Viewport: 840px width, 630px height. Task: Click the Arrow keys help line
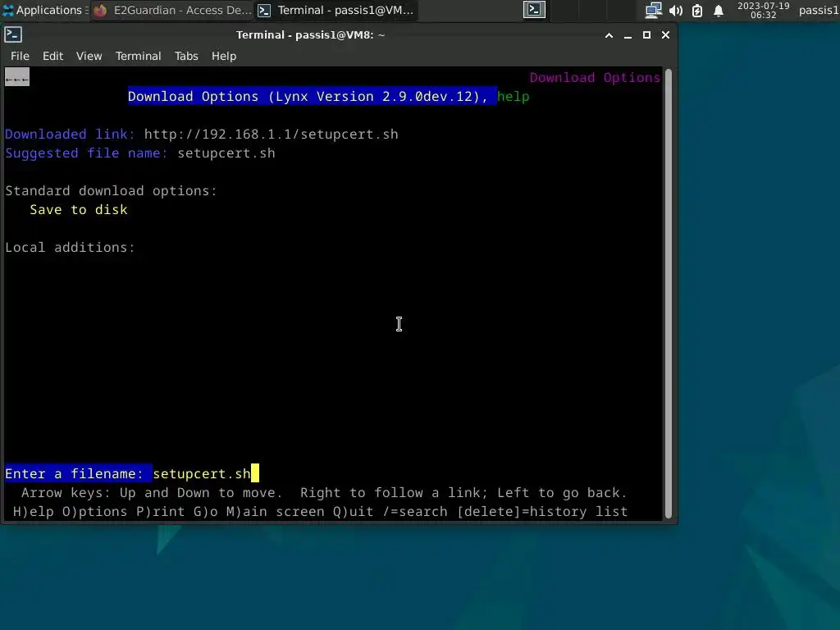click(x=324, y=493)
